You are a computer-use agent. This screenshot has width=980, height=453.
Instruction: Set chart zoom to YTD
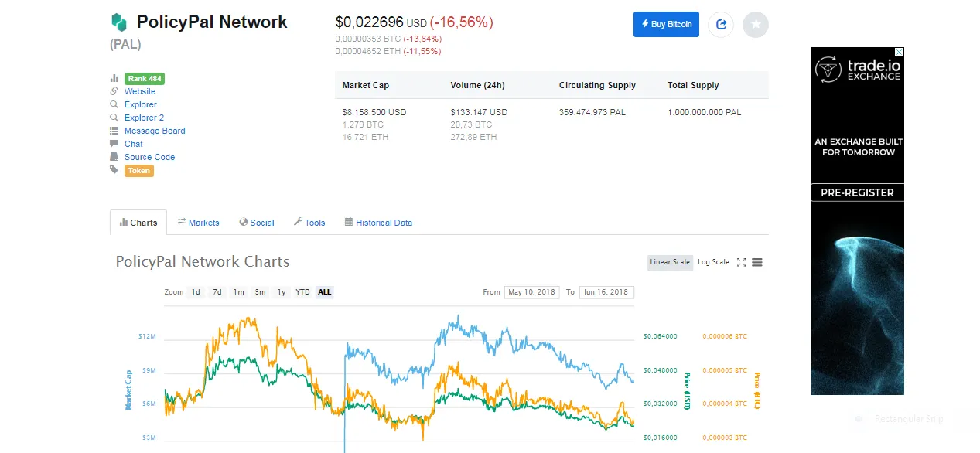pos(303,292)
